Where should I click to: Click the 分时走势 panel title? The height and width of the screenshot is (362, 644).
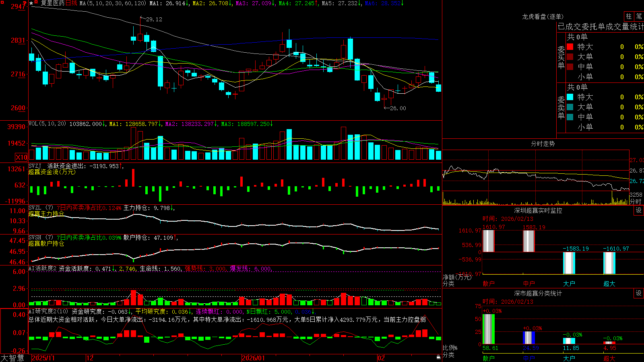click(x=543, y=144)
